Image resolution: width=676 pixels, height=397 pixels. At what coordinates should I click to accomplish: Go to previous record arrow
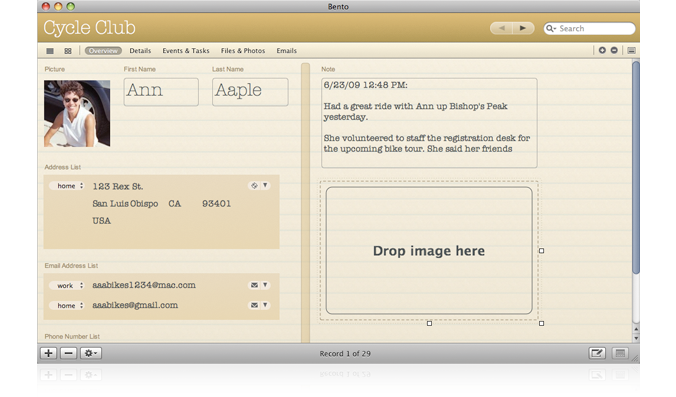pyautogui.click(x=501, y=28)
